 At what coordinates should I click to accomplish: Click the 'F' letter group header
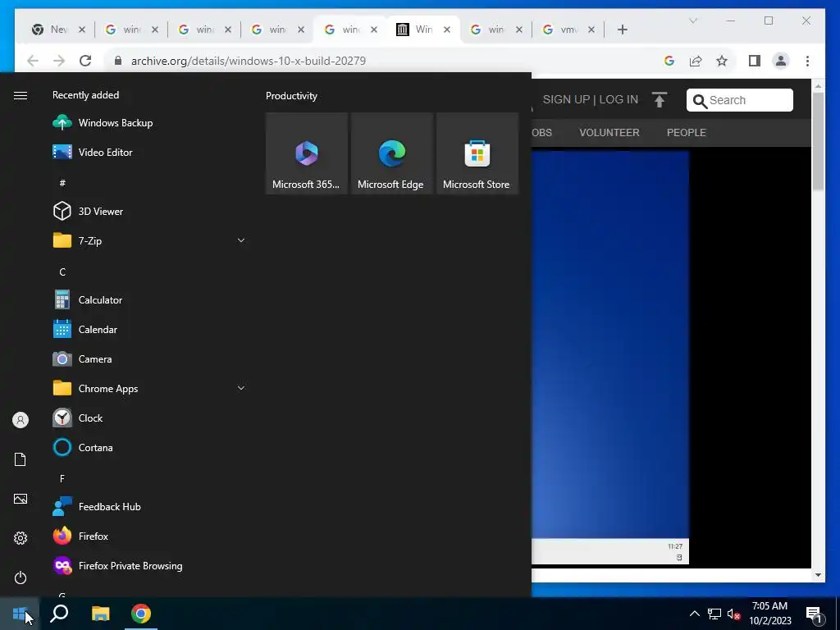(x=62, y=478)
